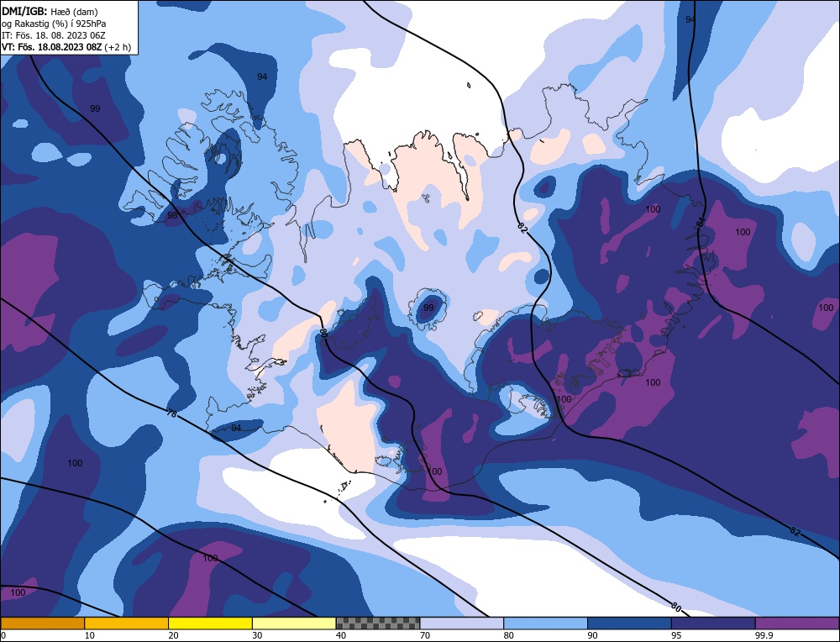
Task: Pick the lavender 70–80 legend swatch
Action: [x=462, y=623]
